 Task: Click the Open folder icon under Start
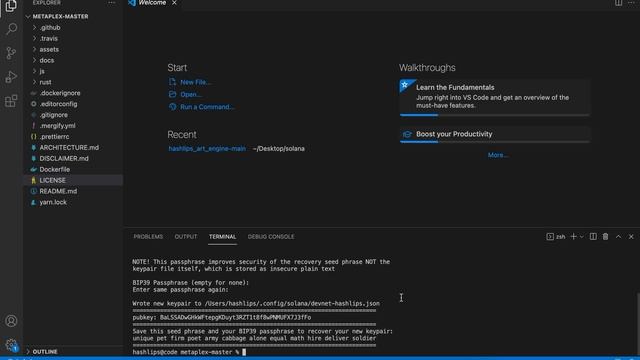pyautogui.click(x=172, y=94)
